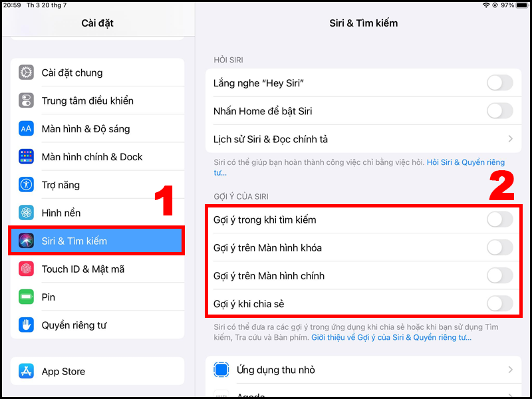Open the Pin settings item
This screenshot has width=532, height=399.
click(97, 297)
